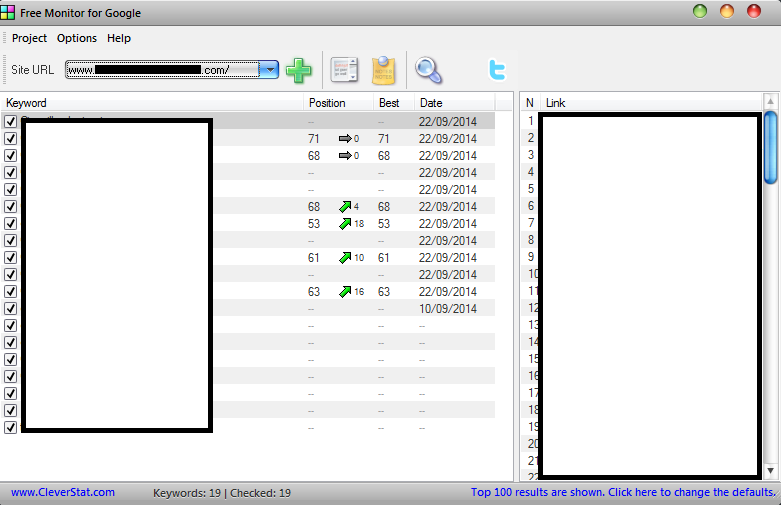781x506 pixels.
Task: Select position value 61
Action: (313, 257)
